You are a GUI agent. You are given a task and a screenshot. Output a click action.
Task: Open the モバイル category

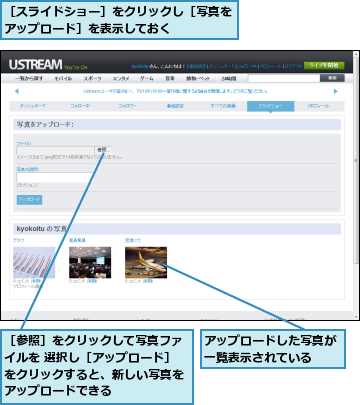pyautogui.click(x=63, y=79)
